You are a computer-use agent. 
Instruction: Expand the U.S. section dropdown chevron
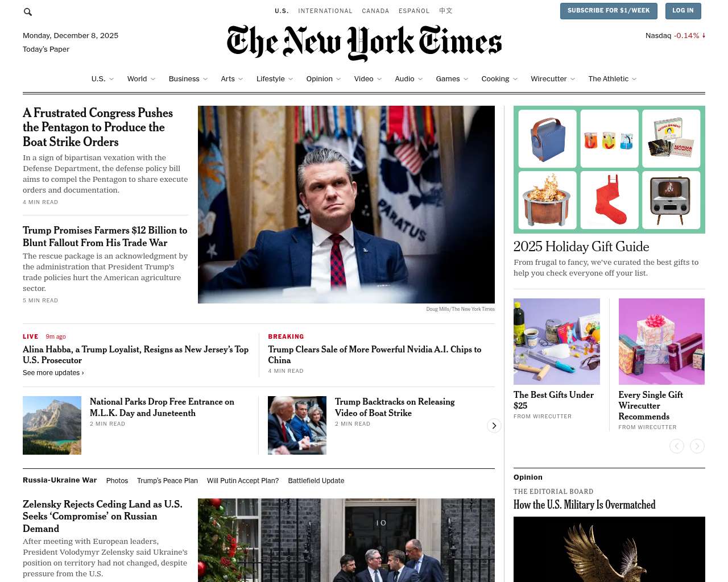click(x=111, y=79)
